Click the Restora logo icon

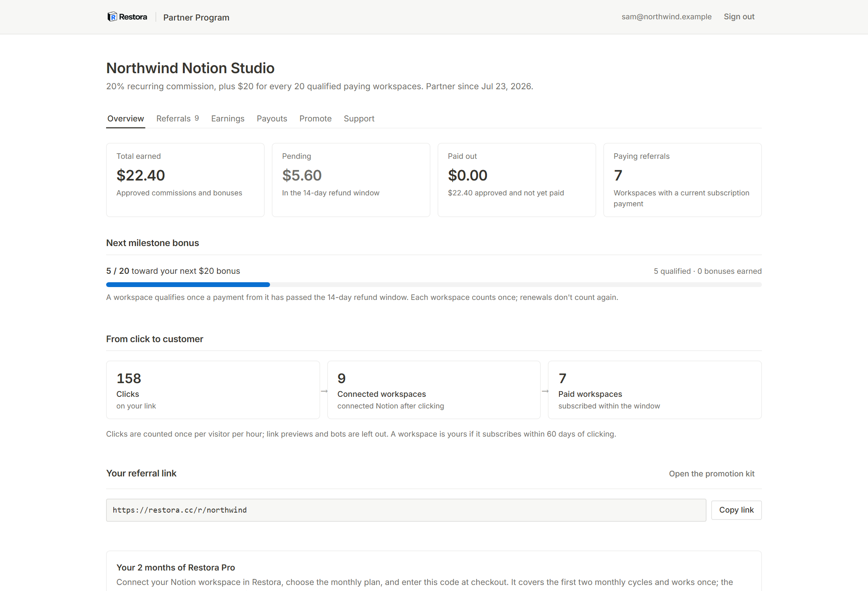[x=112, y=16]
